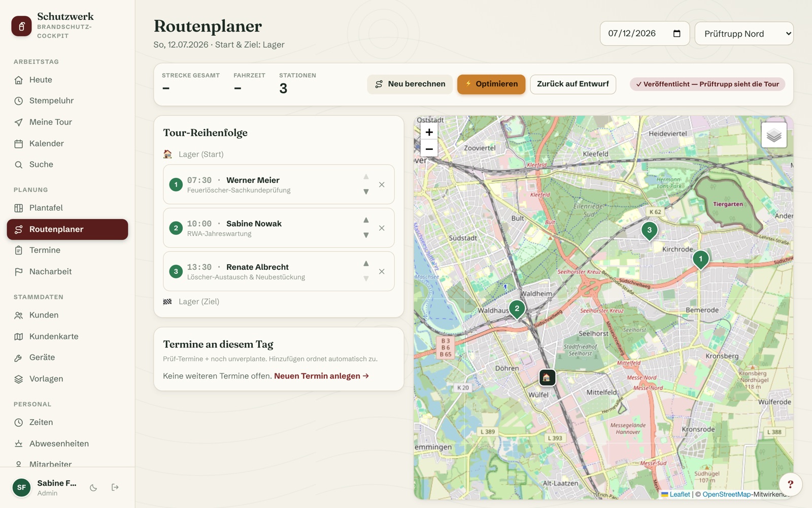The height and width of the screenshot is (508, 812).
Task: Click the logout icon beside Sabine's profile
Action: click(115, 488)
